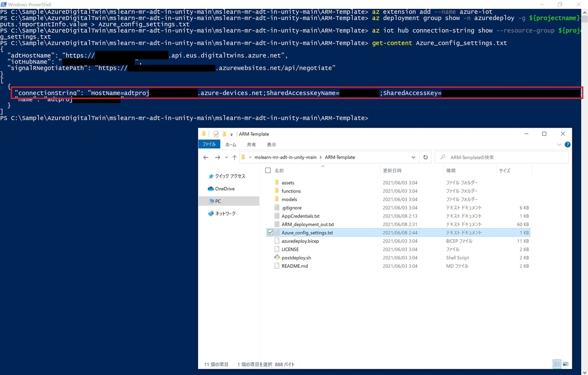588x375 pixels.
Task: Switch to details view layout icon
Action: point(557,364)
